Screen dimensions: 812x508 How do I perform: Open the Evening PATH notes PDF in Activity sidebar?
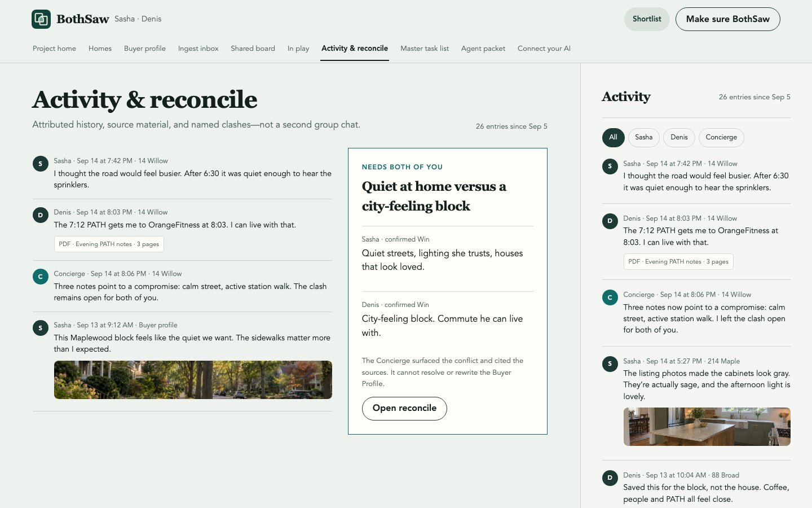click(x=678, y=262)
